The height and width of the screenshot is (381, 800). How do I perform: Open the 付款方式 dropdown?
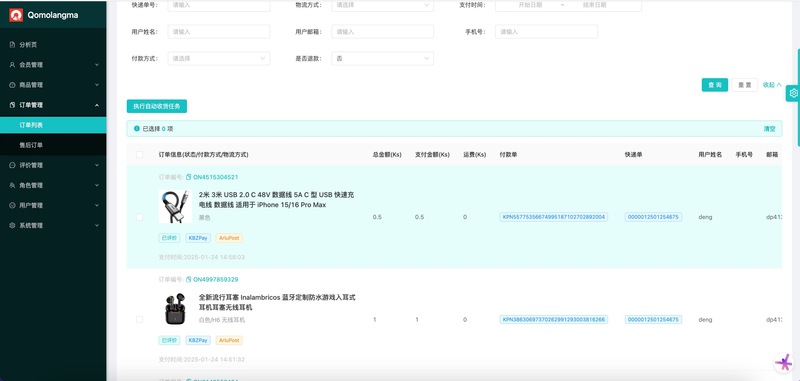[x=218, y=59]
